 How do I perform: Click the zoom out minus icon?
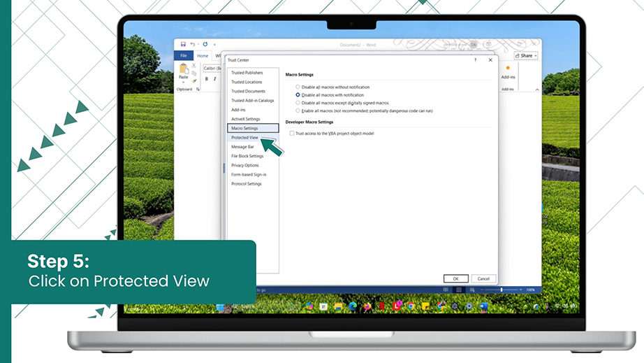click(x=482, y=290)
